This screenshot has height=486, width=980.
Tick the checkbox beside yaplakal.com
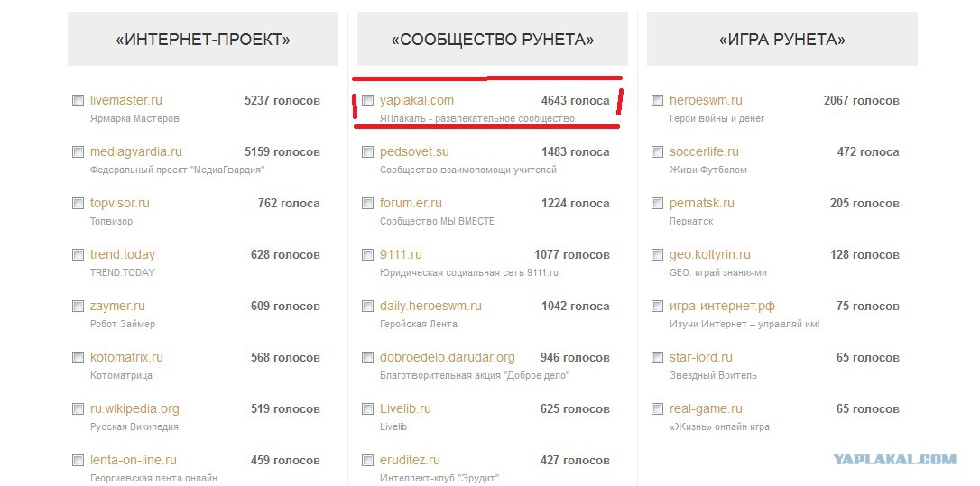point(367,101)
